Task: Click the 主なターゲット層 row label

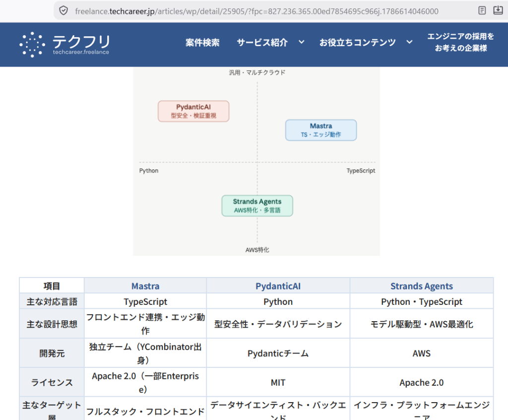Action: (52, 409)
